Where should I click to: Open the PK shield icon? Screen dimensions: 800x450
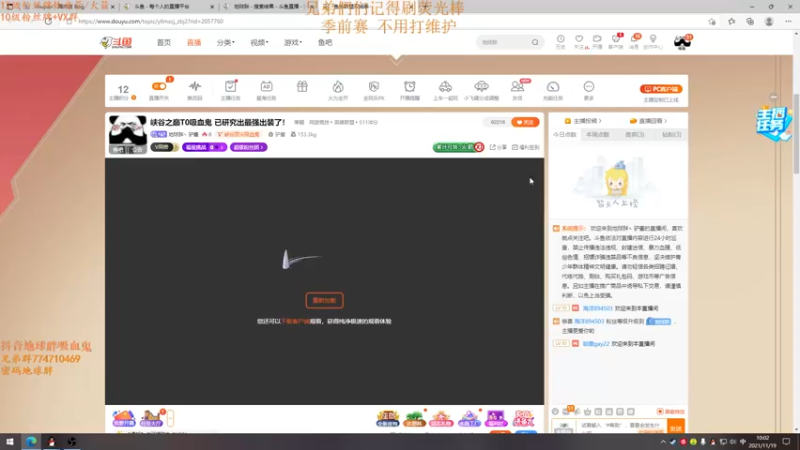coord(373,86)
